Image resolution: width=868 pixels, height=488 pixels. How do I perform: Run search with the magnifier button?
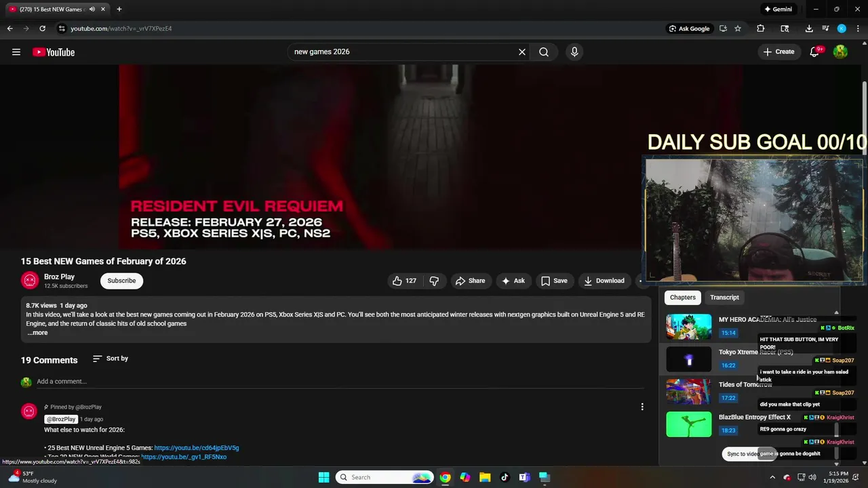coord(544,52)
